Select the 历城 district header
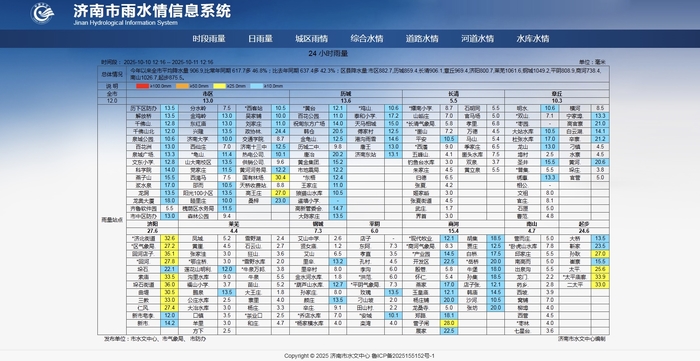 point(346,94)
